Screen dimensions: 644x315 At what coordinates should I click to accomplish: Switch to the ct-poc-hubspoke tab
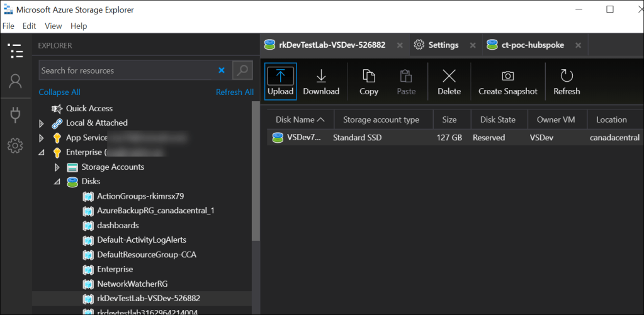pos(532,45)
